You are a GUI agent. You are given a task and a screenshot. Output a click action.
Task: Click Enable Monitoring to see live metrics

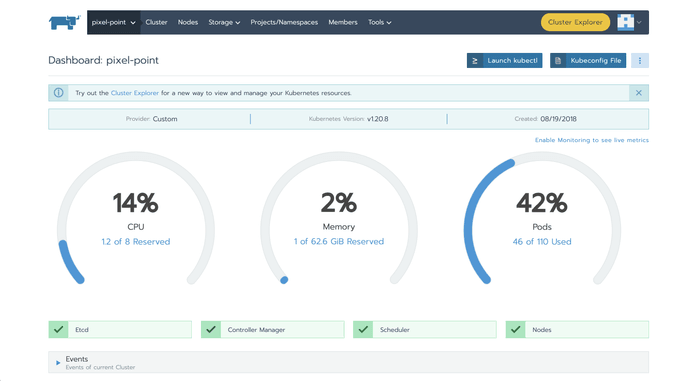592,140
